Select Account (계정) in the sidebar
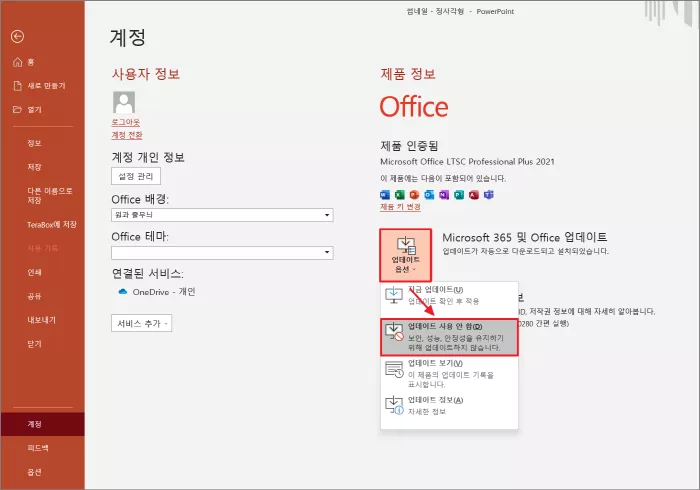The width and height of the screenshot is (700, 490). click(42, 424)
